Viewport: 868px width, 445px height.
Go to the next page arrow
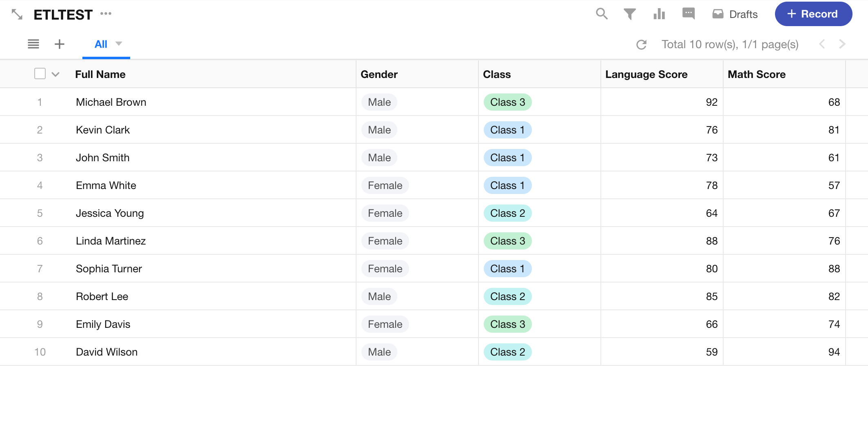coord(842,44)
